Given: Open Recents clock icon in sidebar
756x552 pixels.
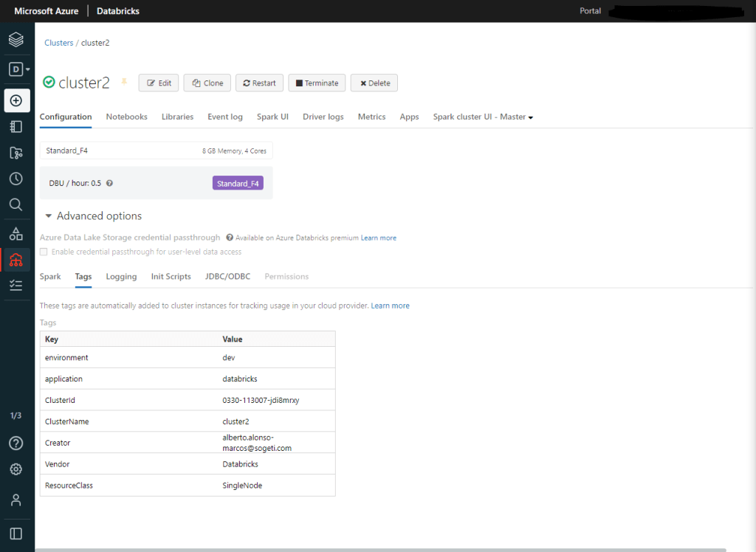Looking at the screenshot, I should coord(16,179).
